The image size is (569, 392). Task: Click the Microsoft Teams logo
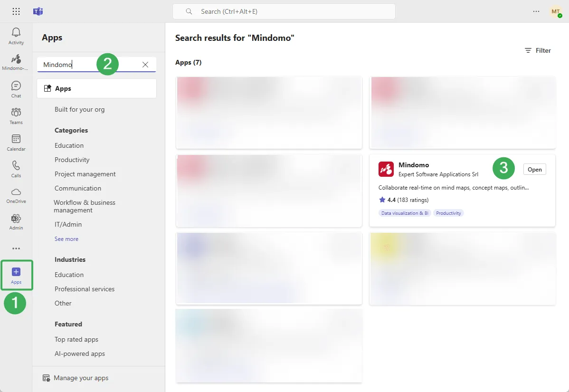[x=38, y=11]
